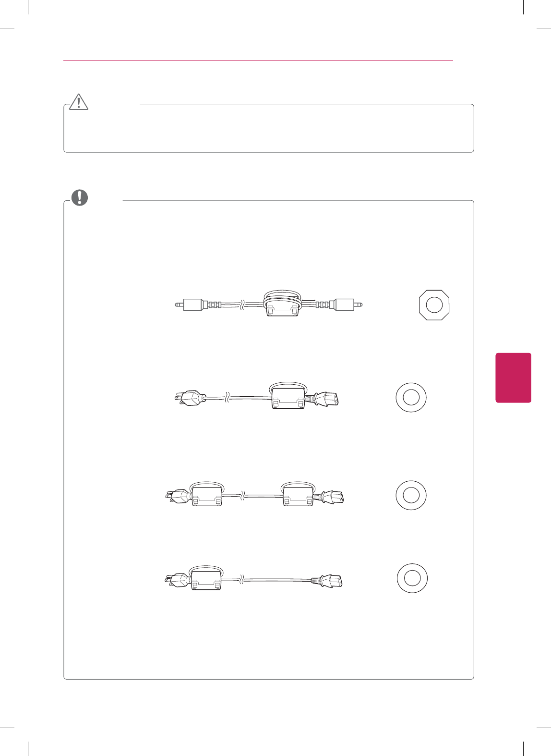Click the right audio jack plug
The height and width of the screenshot is (756, 551).
click(347, 305)
